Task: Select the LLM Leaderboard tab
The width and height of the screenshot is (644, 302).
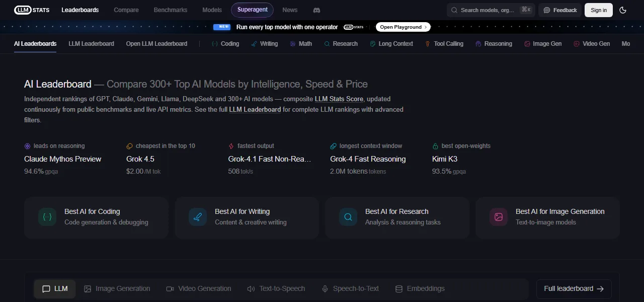Action: [91, 44]
